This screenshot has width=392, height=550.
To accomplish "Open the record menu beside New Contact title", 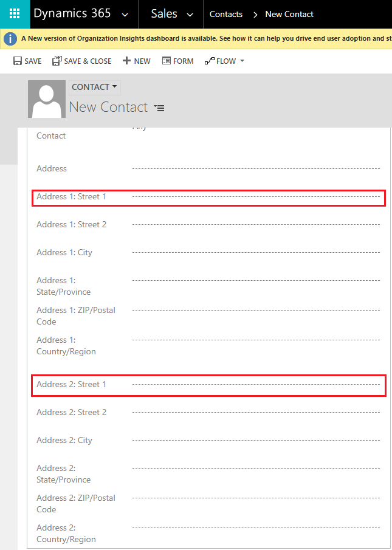I will tap(159, 108).
